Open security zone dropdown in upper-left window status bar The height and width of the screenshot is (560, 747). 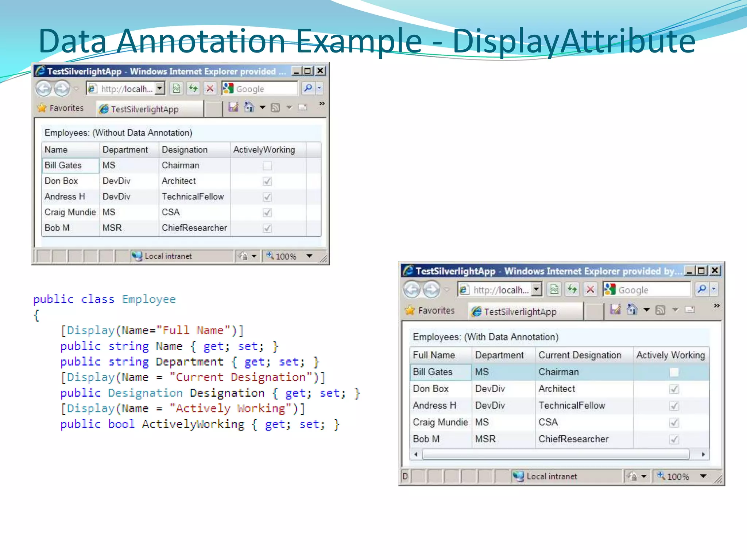pos(254,256)
